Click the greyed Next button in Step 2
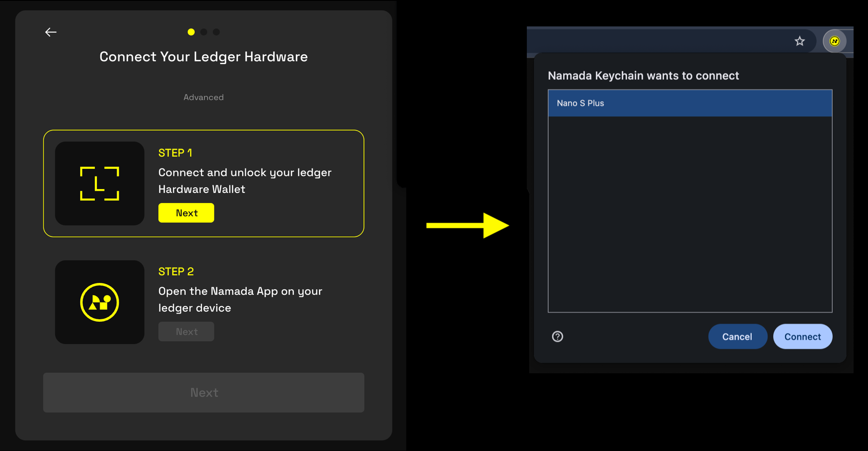The image size is (868, 451). click(x=186, y=331)
